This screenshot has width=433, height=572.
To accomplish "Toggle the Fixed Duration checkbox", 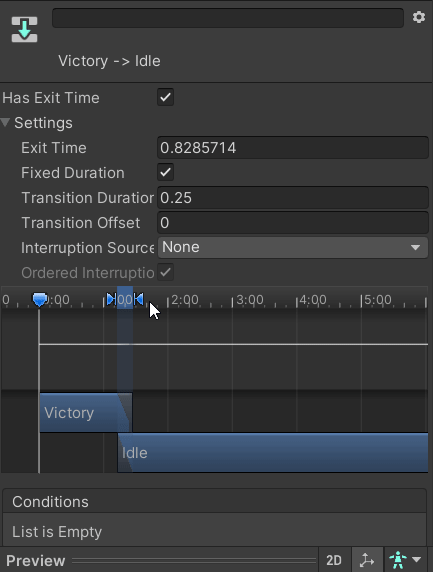I will coord(165,172).
